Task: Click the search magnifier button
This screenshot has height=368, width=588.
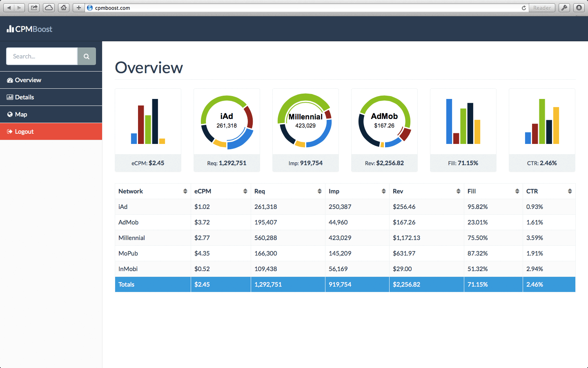Action: pyautogui.click(x=87, y=56)
